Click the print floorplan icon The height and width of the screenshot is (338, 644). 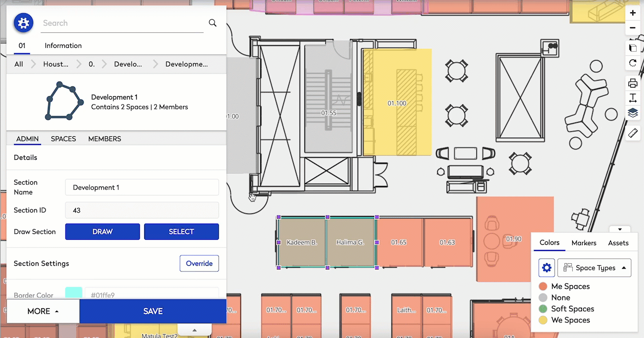[633, 83]
